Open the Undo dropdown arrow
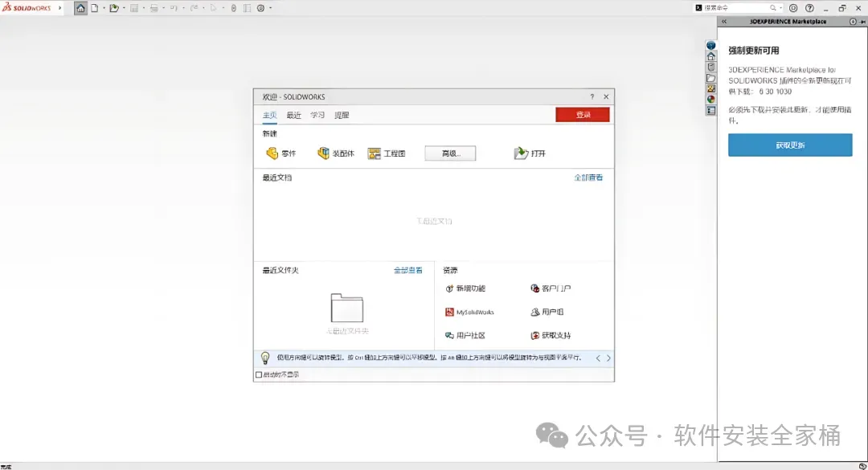The image size is (868, 470). (x=183, y=8)
